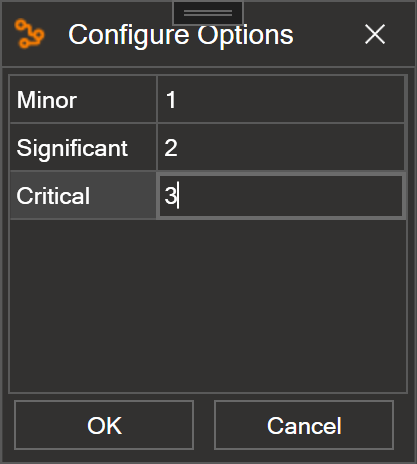This screenshot has height=464, width=417.
Task: Edit the Significant value cell showing 2
Action: click(281, 147)
